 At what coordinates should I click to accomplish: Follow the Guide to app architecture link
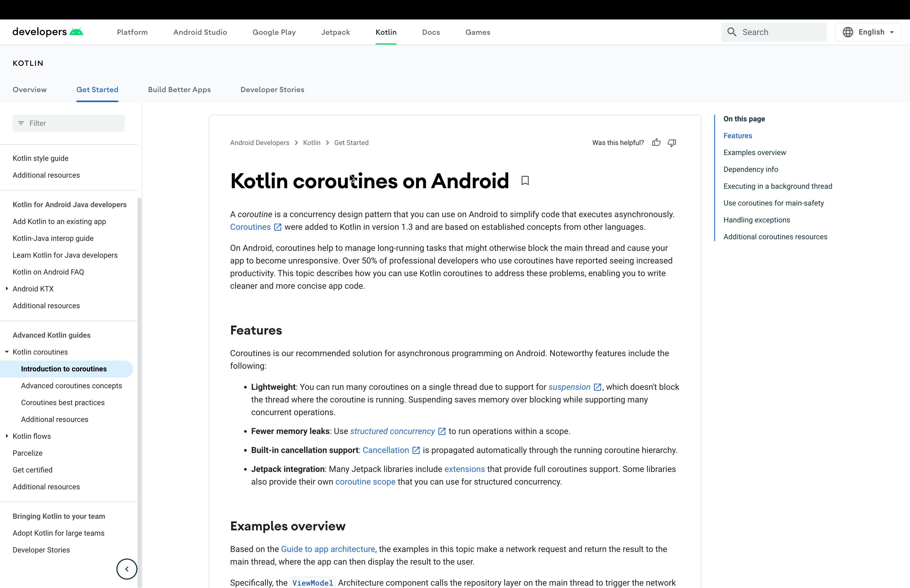(x=328, y=549)
